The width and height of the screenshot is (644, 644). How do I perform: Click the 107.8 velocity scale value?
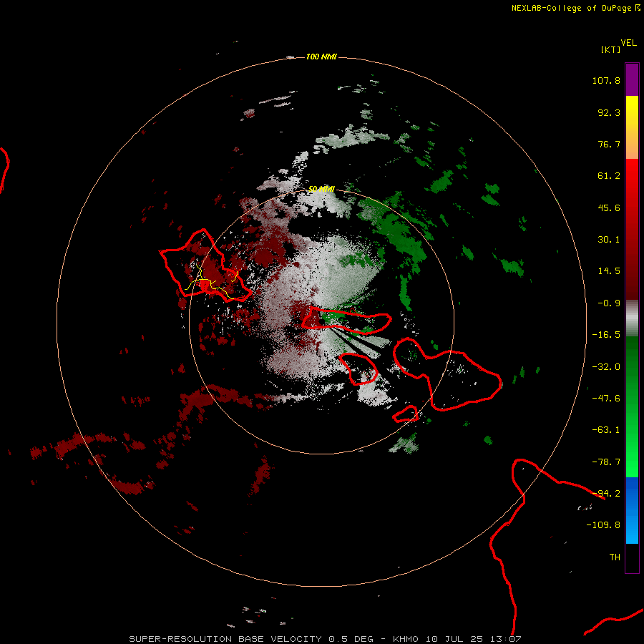pos(606,80)
